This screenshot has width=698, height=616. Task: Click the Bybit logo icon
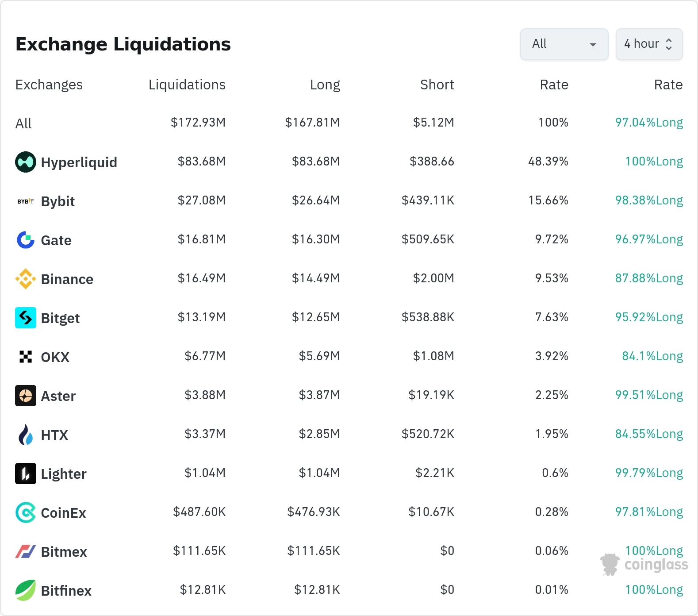pyautogui.click(x=26, y=201)
